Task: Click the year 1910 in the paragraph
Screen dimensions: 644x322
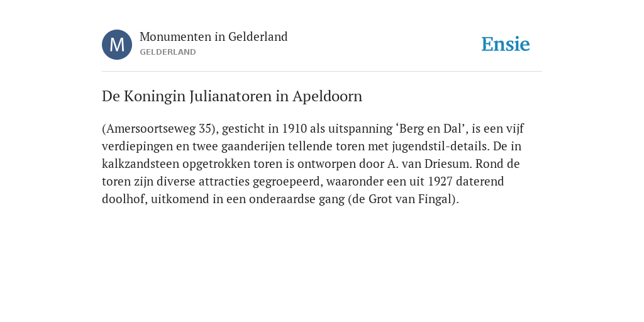Action: 294,128
